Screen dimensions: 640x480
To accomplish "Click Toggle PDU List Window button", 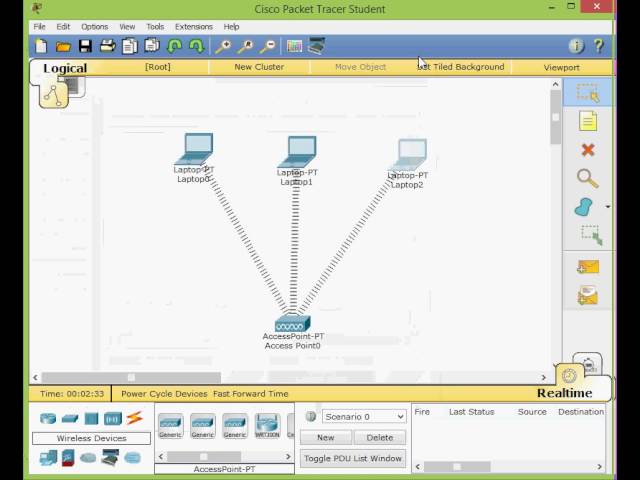I will tap(353, 458).
